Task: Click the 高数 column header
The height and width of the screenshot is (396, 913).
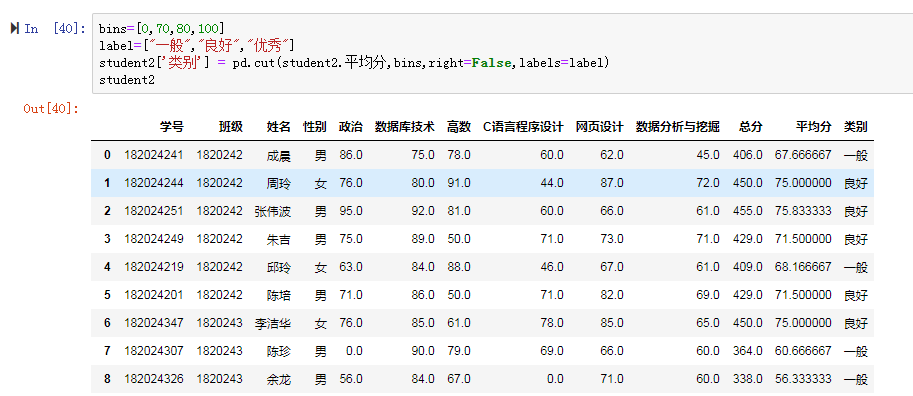Action: pyautogui.click(x=459, y=127)
